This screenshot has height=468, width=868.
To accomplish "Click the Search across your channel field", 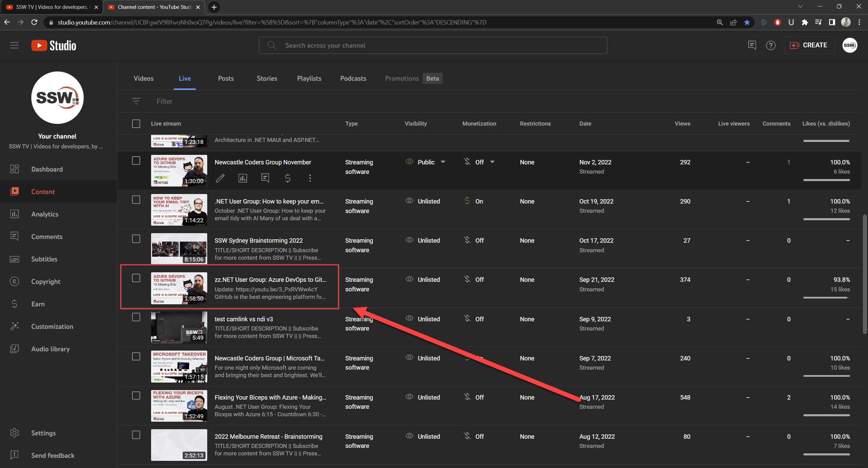I will [x=433, y=45].
